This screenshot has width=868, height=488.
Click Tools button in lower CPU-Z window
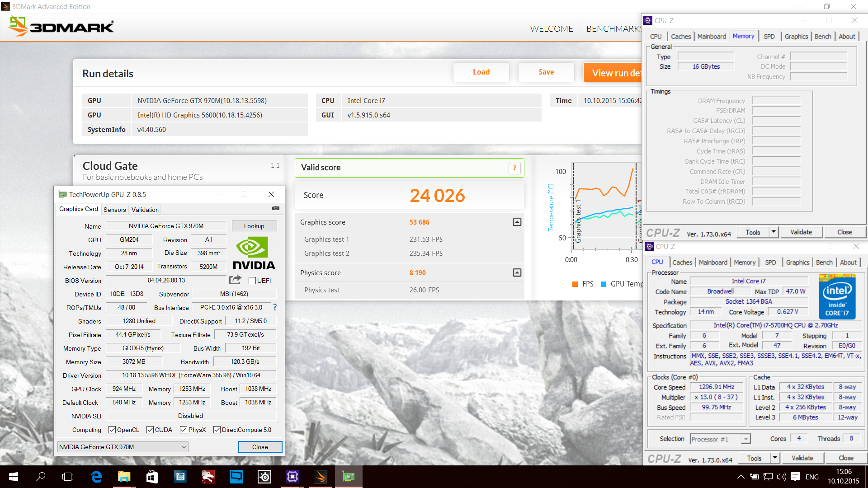pos(754,458)
